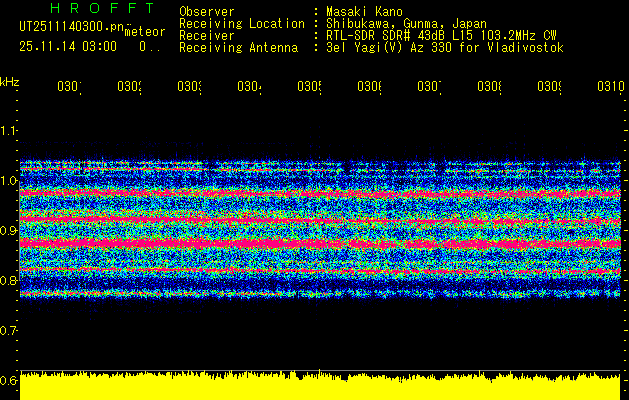Click the 0310 time marker
The image size is (629, 400).
tap(611, 86)
